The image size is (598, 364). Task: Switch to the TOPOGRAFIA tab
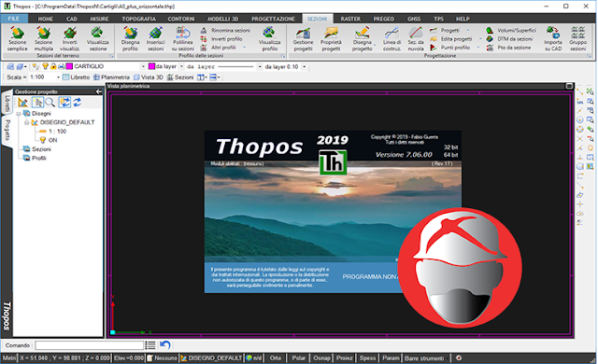139,19
